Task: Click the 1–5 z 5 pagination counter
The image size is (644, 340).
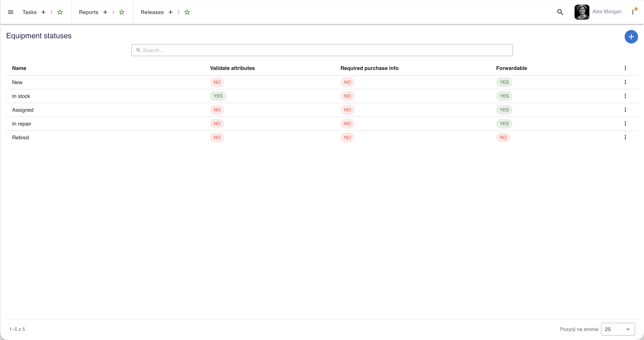Action: [x=17, y=329]
